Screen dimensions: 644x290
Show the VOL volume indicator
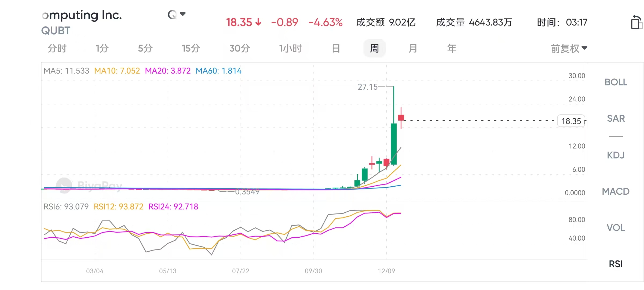tap(616, 228)
